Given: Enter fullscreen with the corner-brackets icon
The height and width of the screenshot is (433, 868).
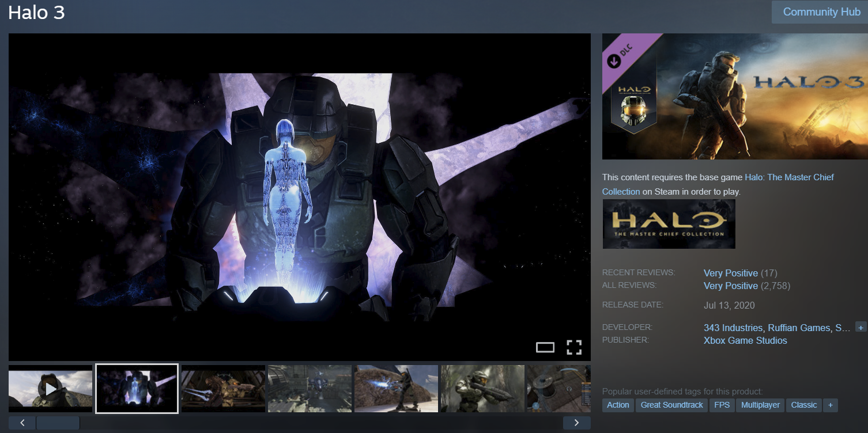Looking at the screenshot, I should point(574,347).
